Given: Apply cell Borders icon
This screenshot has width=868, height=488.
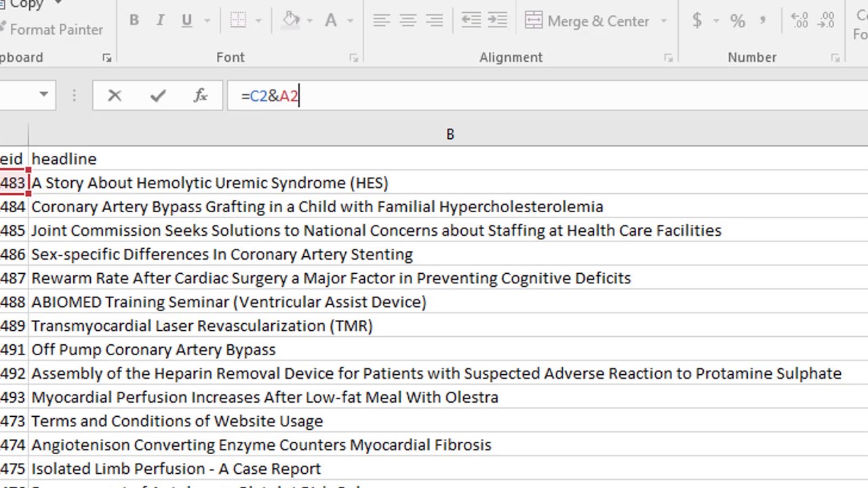Looking at the screenshot, I should 238,20.
